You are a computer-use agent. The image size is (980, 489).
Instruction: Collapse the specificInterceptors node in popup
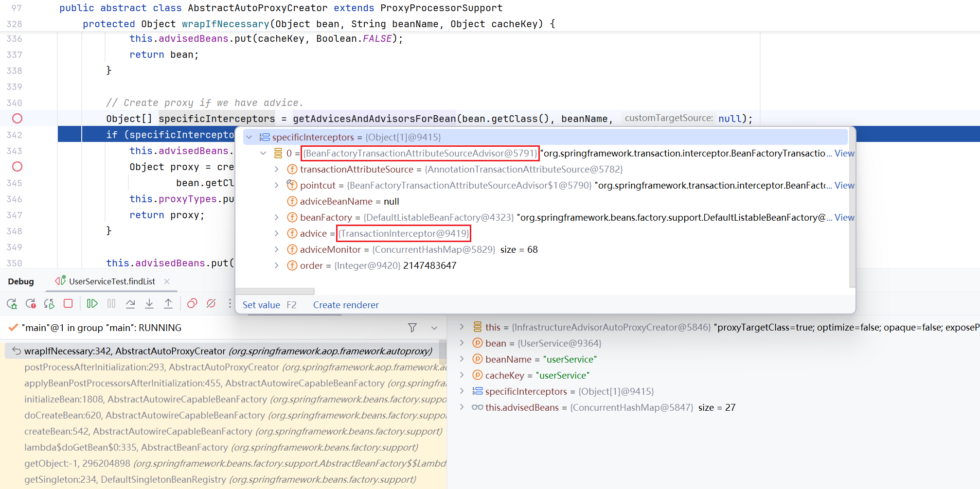249,137
